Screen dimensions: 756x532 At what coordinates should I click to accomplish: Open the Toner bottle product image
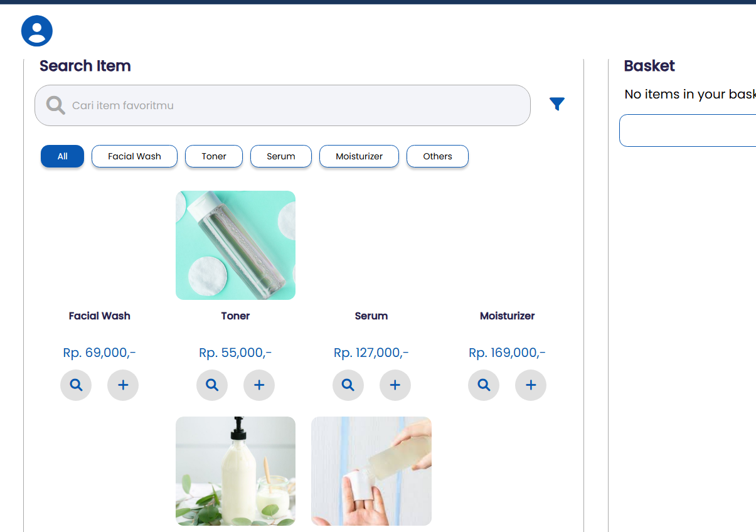click(x=235, y=245)
